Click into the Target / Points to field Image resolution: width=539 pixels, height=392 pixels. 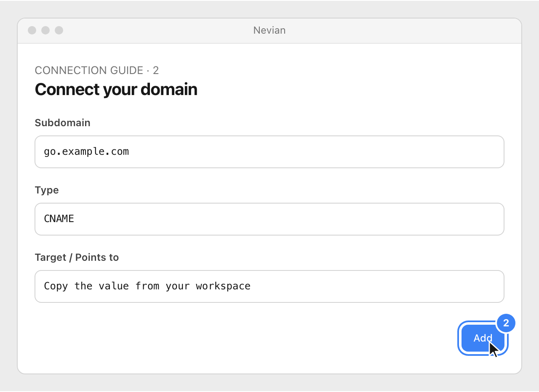click(x=269, y=286)
